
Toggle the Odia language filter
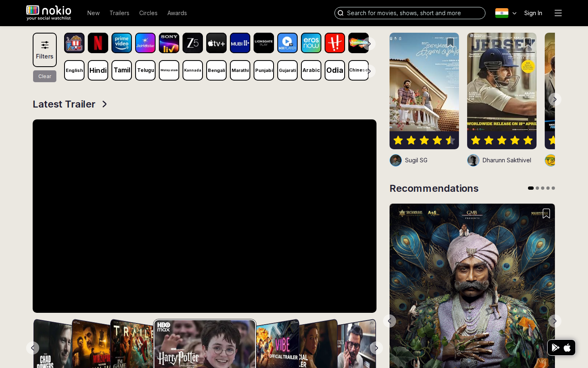coord(335,70)
